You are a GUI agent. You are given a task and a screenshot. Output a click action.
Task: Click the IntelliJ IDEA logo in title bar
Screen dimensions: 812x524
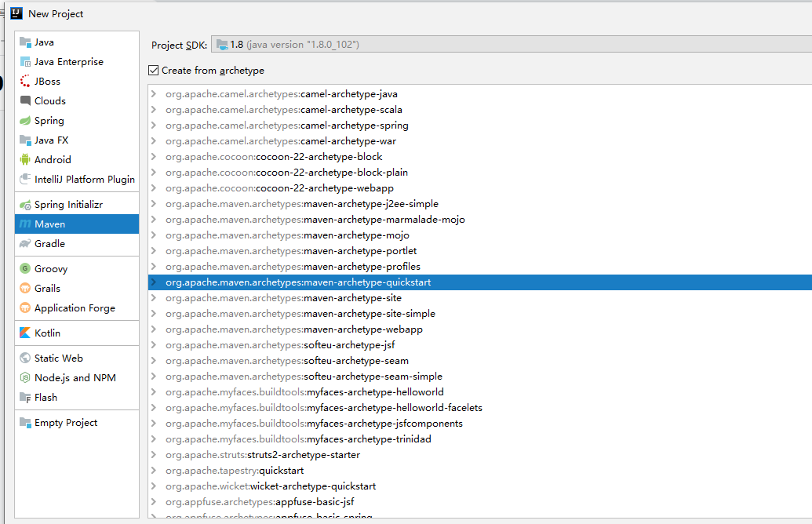(x=16, y=13)
